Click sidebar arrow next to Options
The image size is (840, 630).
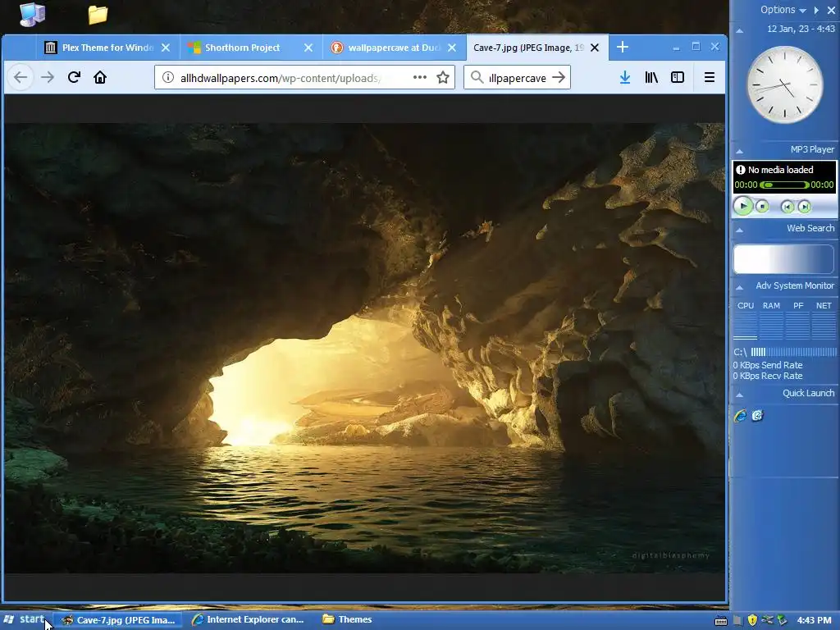tap(816, 10)
